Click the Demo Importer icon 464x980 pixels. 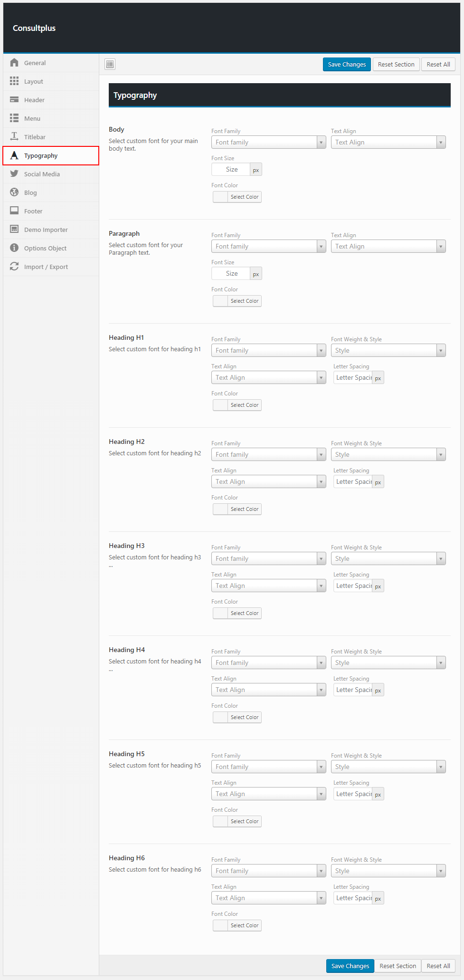click(x=14, y=230)
